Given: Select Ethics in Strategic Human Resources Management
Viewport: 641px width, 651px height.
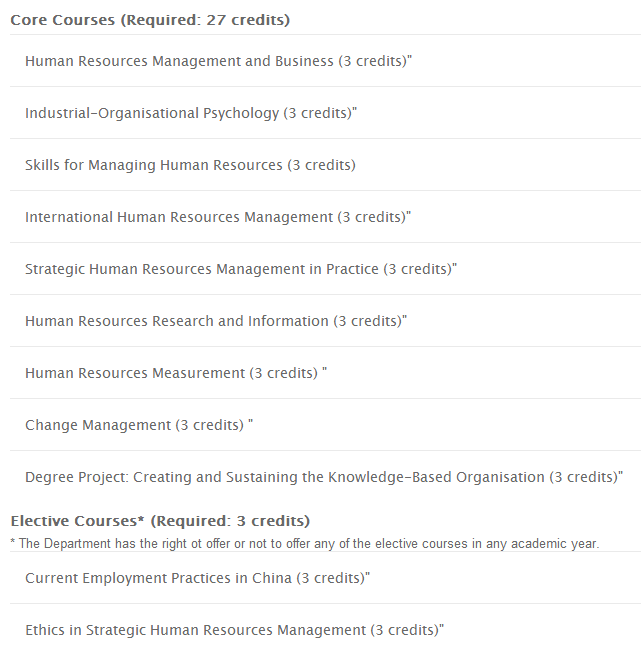Looking at the screenshot, I should click(x=196, y=630).
